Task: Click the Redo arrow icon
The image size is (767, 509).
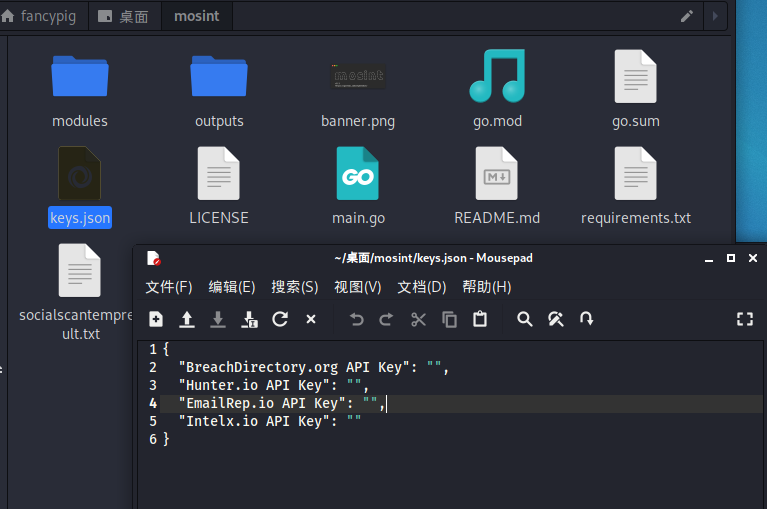Action: pos(386,319)
